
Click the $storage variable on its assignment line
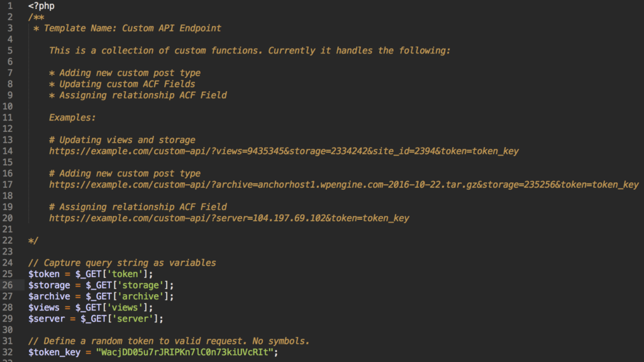click(49, 285)
